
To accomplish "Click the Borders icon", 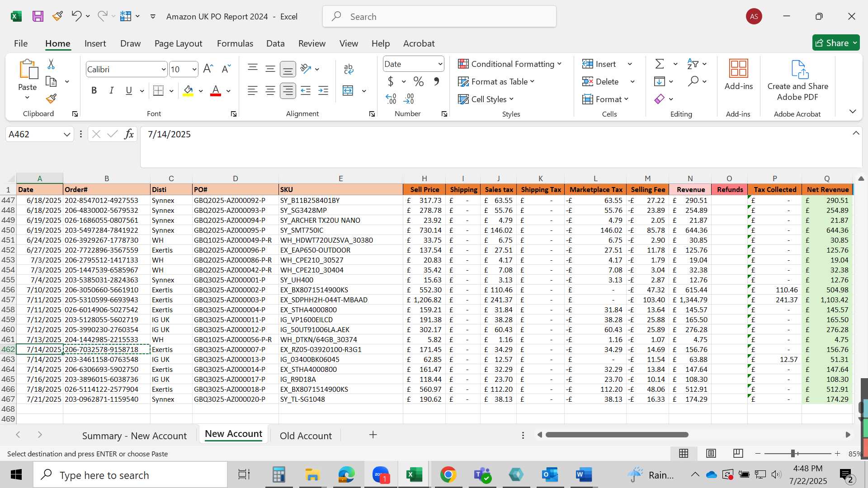I will (158, 91).
